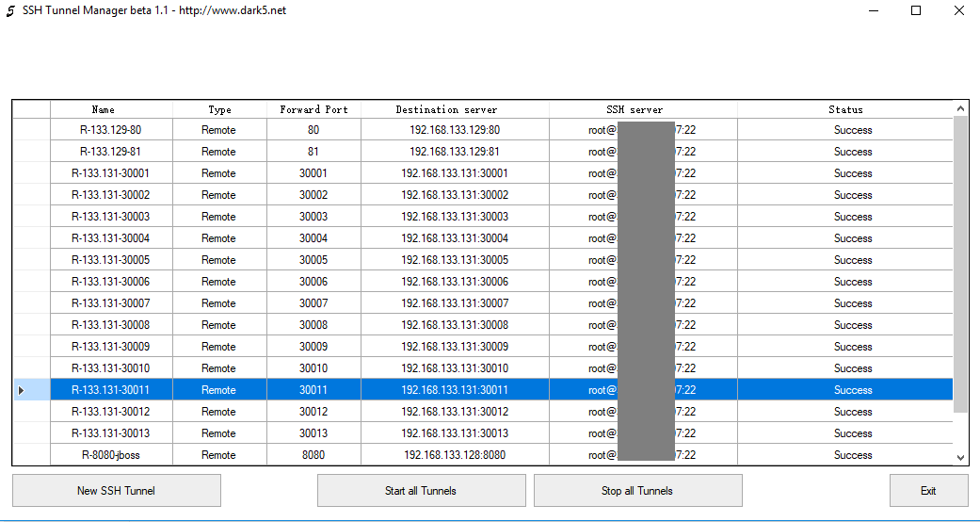Select tunnel name R-133.131-30008
Viewport: 980px width, 522px height.
111,325
